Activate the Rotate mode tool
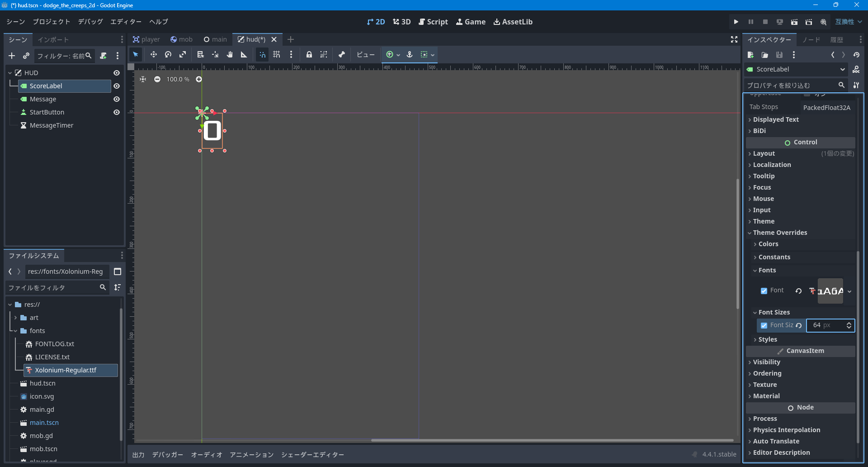The image size is (868, 467). (168, 55)
